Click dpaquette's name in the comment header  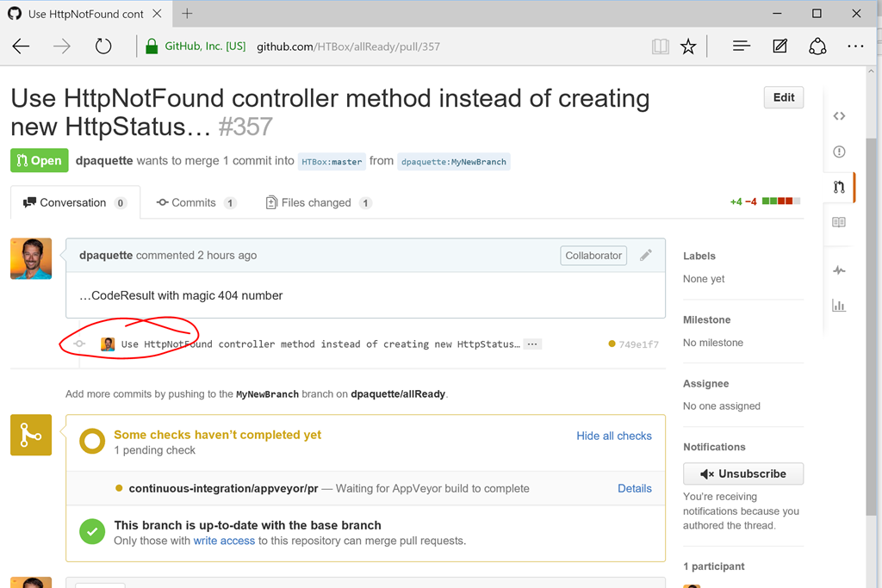click(106, 255)
